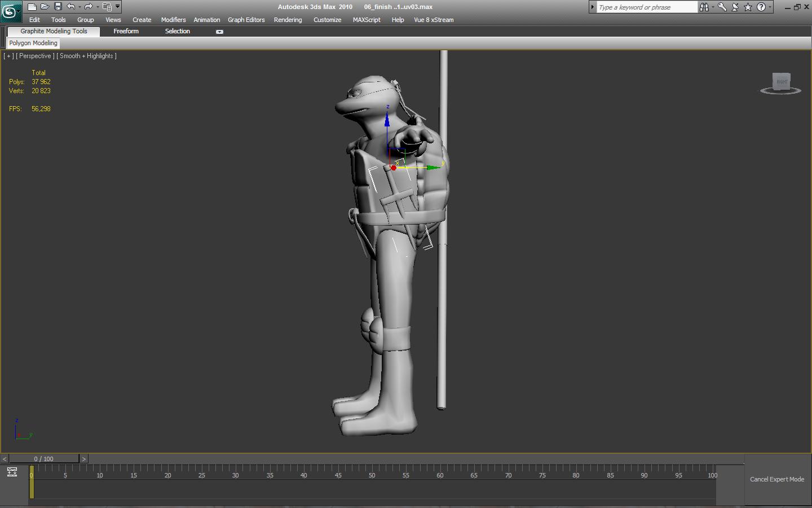Click the FPS value 56,298
812x508 pixels.
(x=41, y=109)
